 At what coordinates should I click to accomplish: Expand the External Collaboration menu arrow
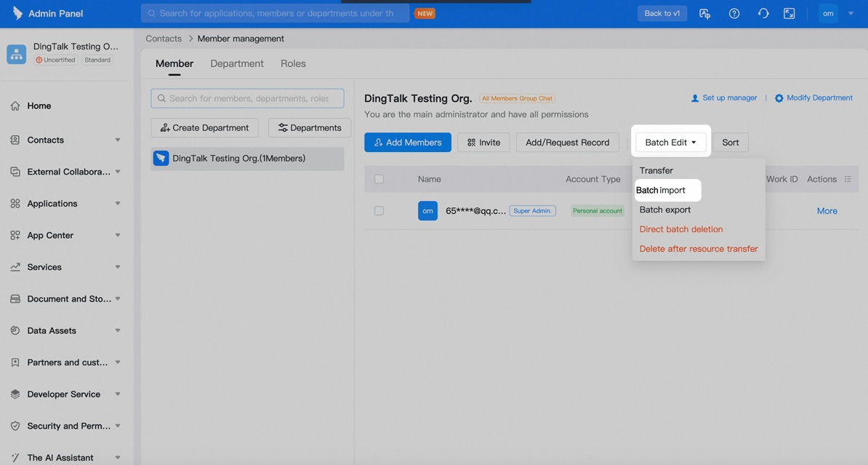(x=117, y=172)
